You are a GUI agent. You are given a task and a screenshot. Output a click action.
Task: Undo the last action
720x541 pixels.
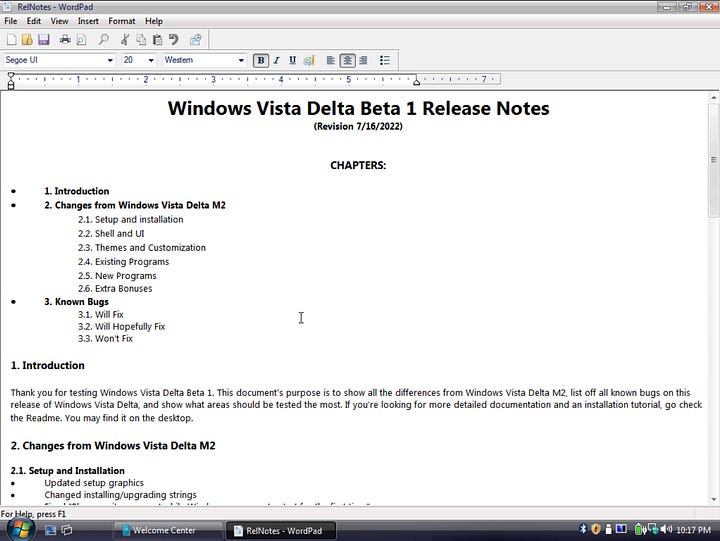173,40
